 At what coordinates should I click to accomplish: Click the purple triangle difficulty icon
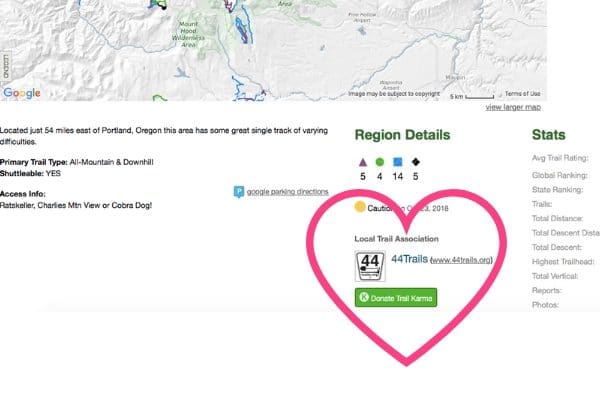(362, 161)
